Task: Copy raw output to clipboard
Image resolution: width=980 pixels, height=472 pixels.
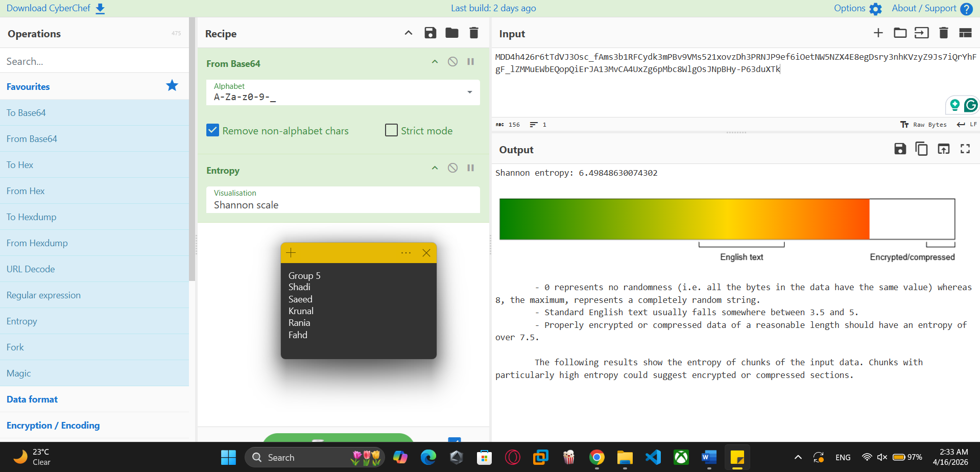Action: coord(922,149)
